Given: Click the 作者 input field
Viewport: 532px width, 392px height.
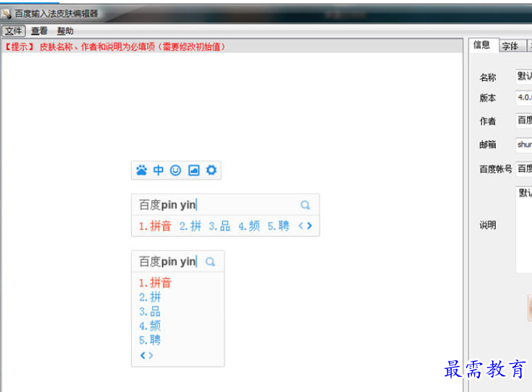Looking at the screenshot, I should click(x=524, y=120).
